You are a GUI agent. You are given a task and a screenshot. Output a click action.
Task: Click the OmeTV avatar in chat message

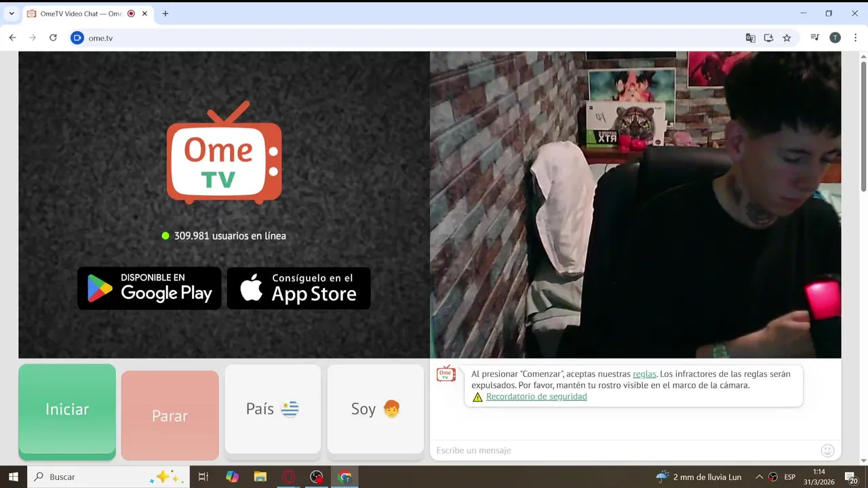(446, 373)
